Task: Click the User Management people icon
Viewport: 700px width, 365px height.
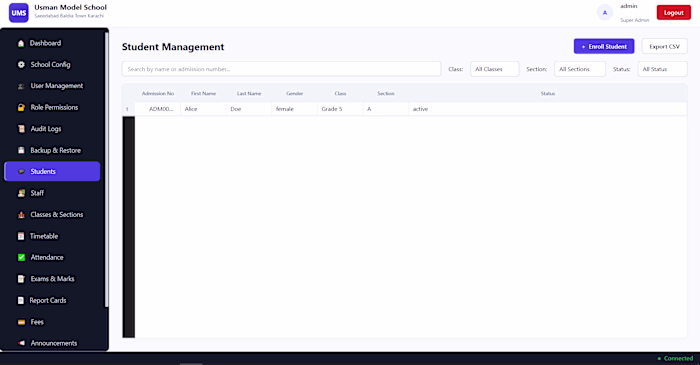Action: 21,86
